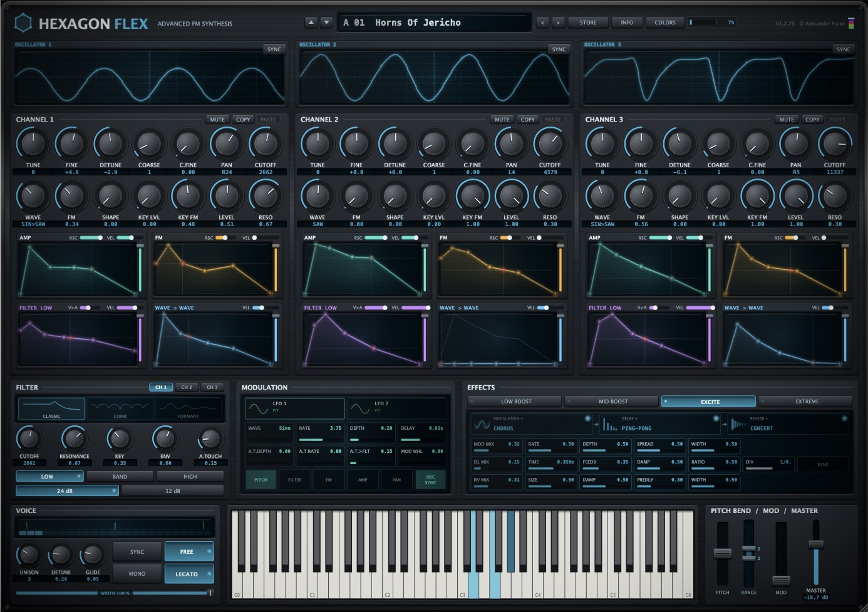Toggle Oscillator 1 Sync
Screen dimensions: 868x612
coord(274,49)
